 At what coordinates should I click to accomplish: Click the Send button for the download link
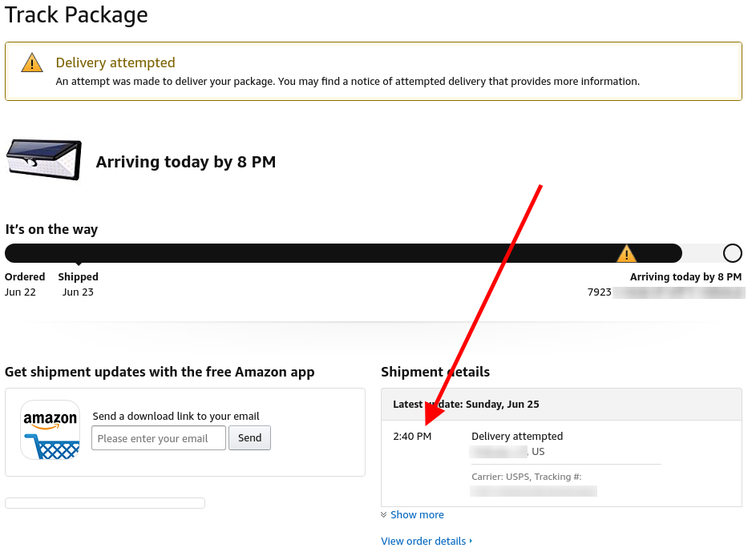249,437
